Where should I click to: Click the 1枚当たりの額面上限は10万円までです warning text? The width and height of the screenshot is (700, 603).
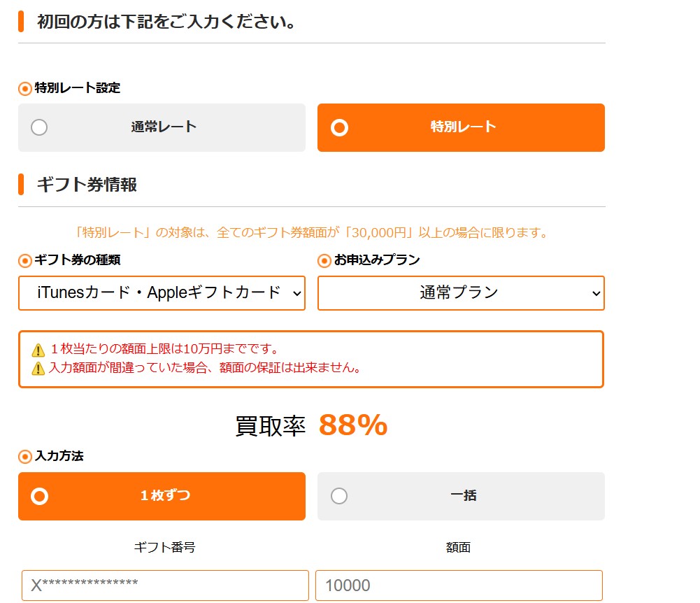[x=165, y=348]
